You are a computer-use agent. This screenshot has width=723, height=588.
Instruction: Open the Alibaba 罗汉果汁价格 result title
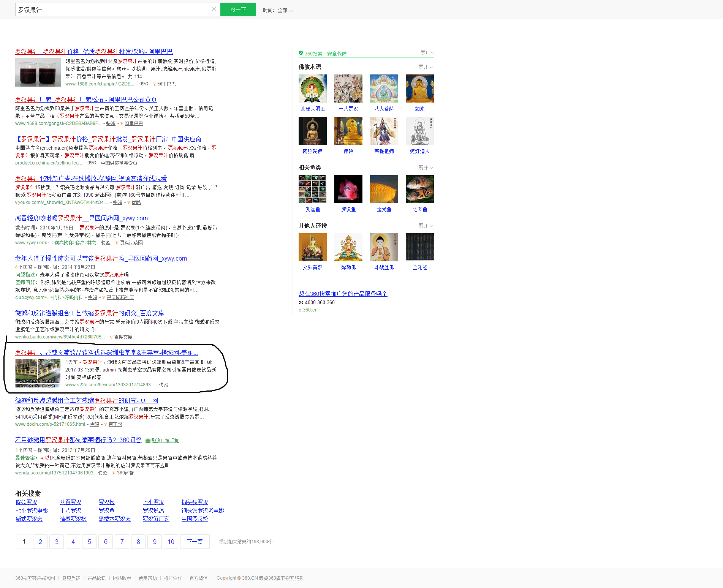coord(94,52)
